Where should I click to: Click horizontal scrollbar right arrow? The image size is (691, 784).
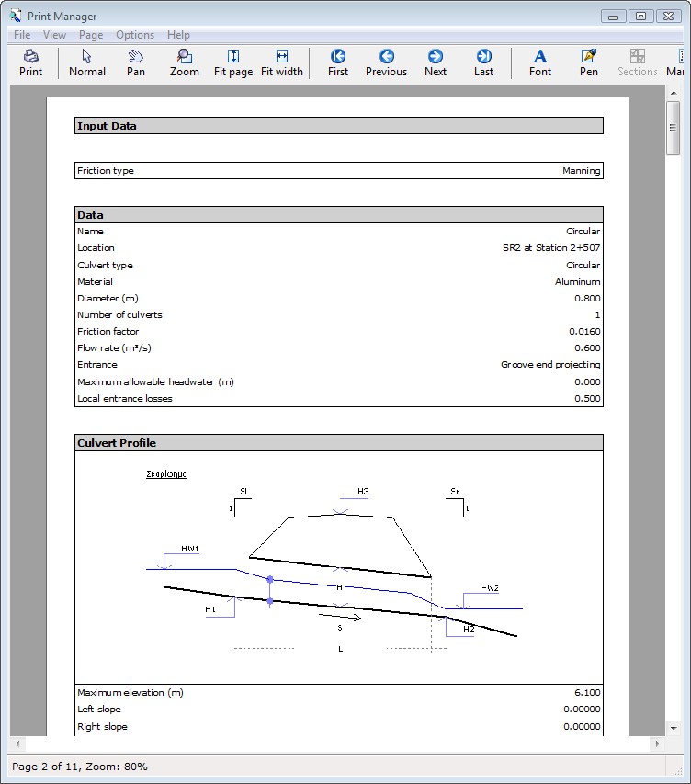tap(656, 744)
